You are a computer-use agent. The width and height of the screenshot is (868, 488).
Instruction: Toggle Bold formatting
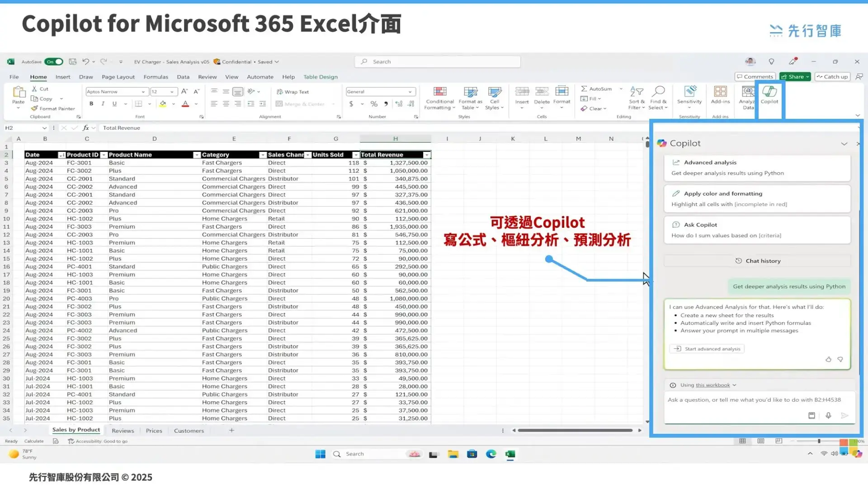[91, 104]
